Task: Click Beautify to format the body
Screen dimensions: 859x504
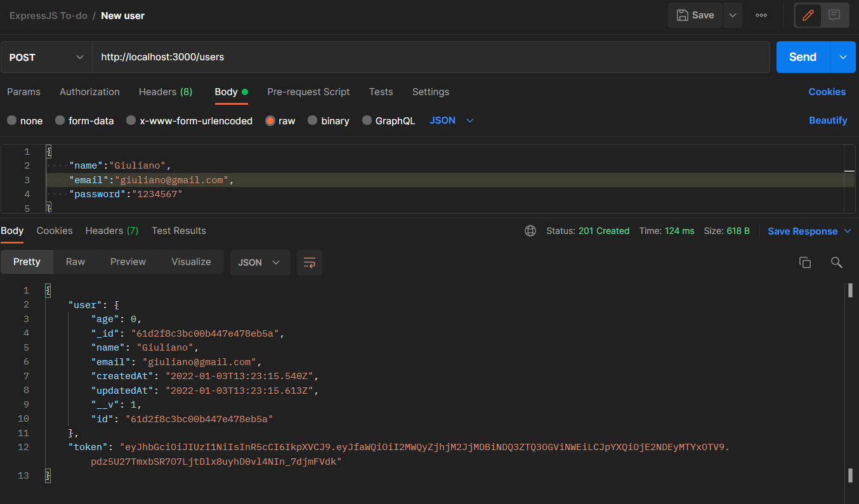Action: (x=828, y=120)
